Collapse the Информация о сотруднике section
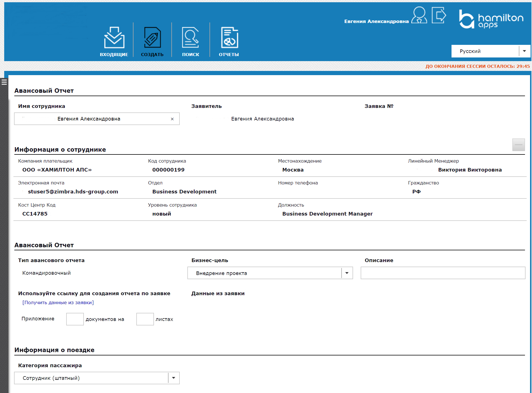The image size is (532, 393). pyautogui.click(x=518, y=145)
